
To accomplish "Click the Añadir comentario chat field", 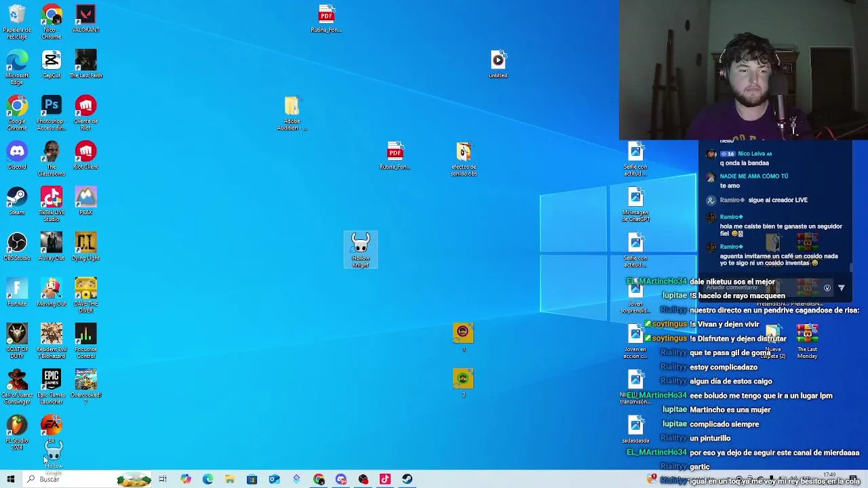I will pos(759,287).
